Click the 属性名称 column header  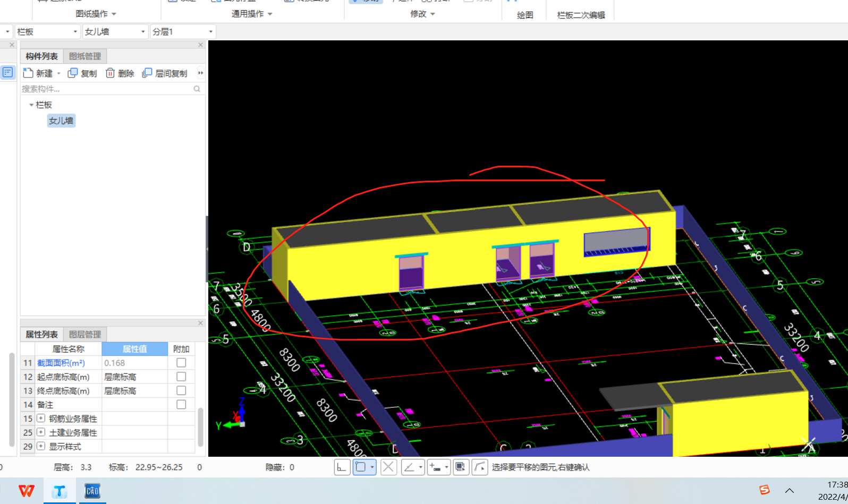(x=68, y=349)
